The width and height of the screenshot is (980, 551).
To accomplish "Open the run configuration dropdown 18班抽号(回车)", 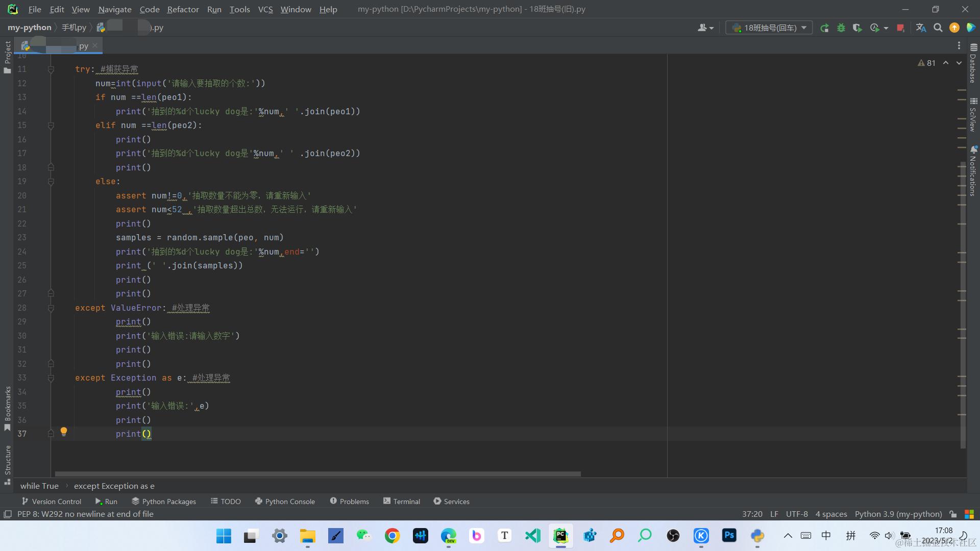I will point(769,28).
